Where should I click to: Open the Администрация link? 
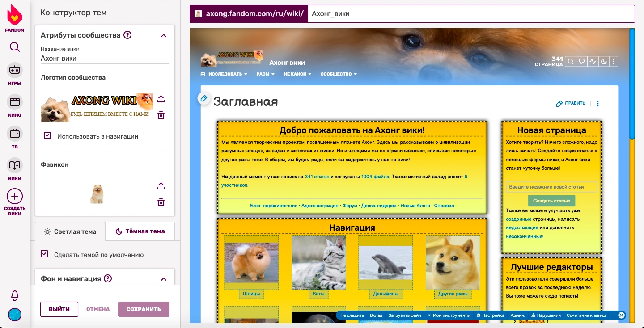[x=320, y=206]
